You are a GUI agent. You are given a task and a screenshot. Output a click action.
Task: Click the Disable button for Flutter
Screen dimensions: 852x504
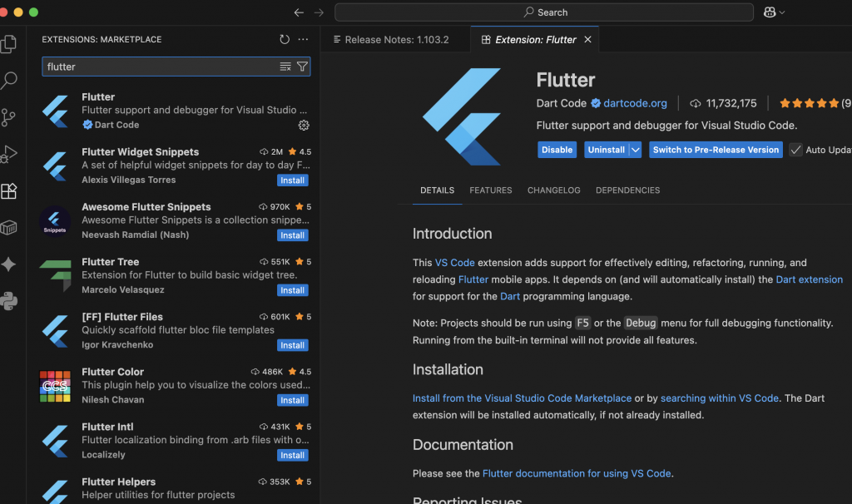[x=557, y=150]
